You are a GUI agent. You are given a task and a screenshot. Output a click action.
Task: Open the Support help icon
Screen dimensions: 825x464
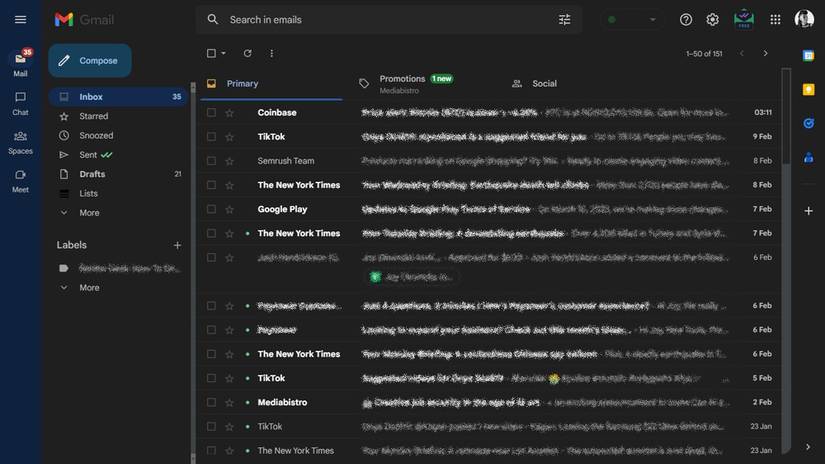pyautogui.click(x=685, y=20)
